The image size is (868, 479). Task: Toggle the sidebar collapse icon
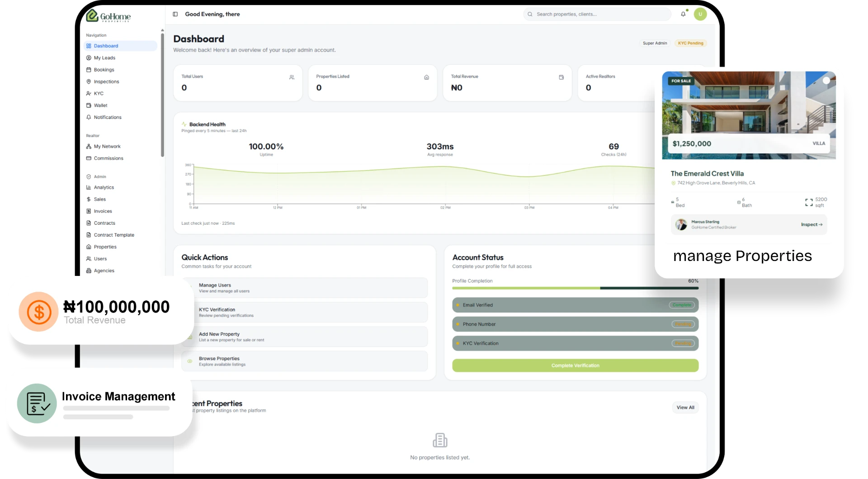pos(175,14)
